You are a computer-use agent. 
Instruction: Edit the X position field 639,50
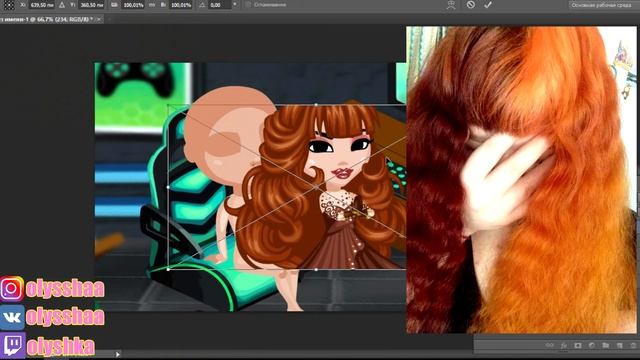point(42,5)
